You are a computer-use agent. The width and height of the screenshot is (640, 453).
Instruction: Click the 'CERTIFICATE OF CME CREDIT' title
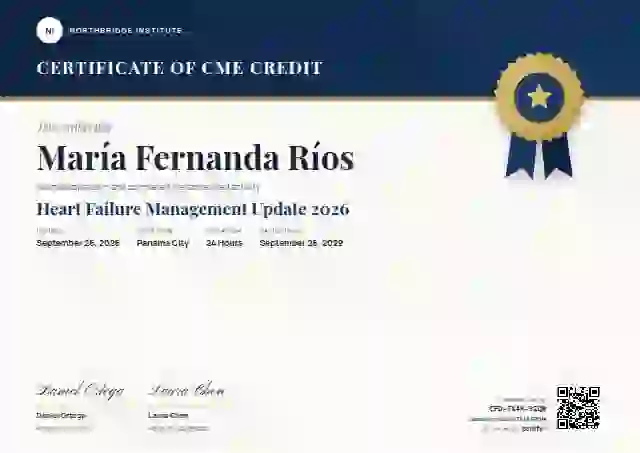(180, 68)
